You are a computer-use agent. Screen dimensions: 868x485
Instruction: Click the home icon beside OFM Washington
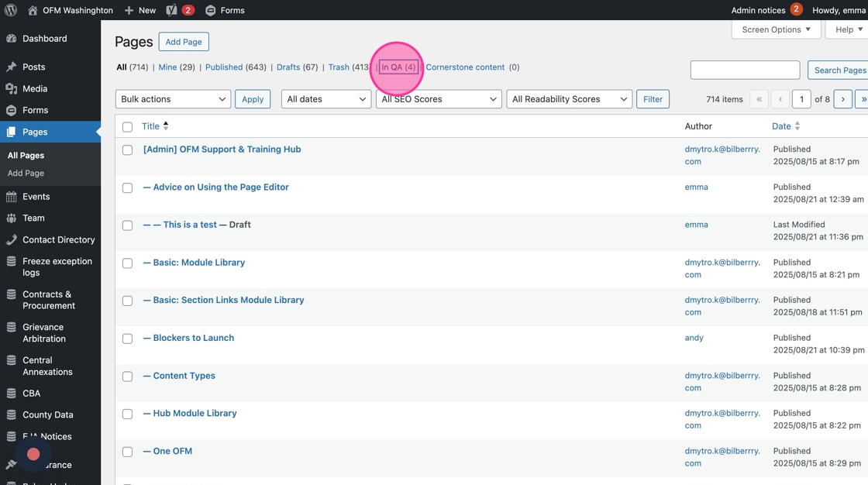(33, 10)
